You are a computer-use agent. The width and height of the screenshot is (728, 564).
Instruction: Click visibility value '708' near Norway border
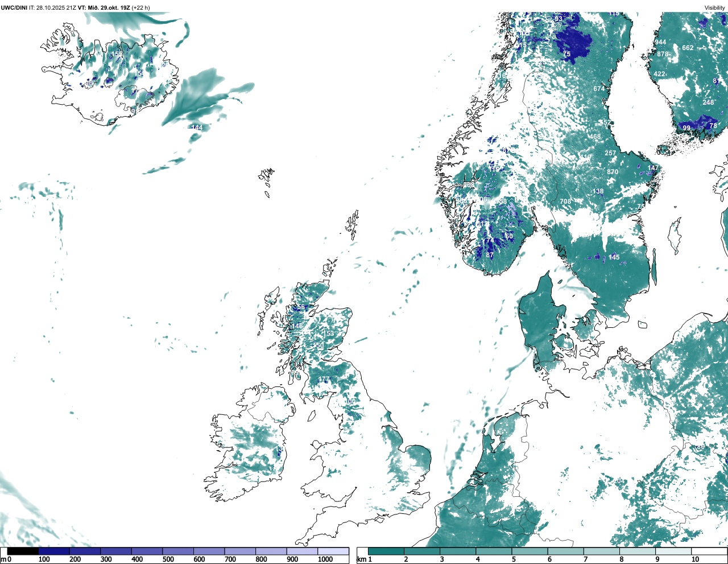click(x=565, y=202)
